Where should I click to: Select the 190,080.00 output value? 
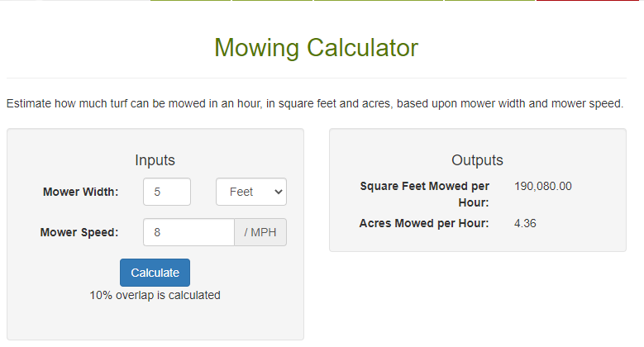click(x=542, y=186)
